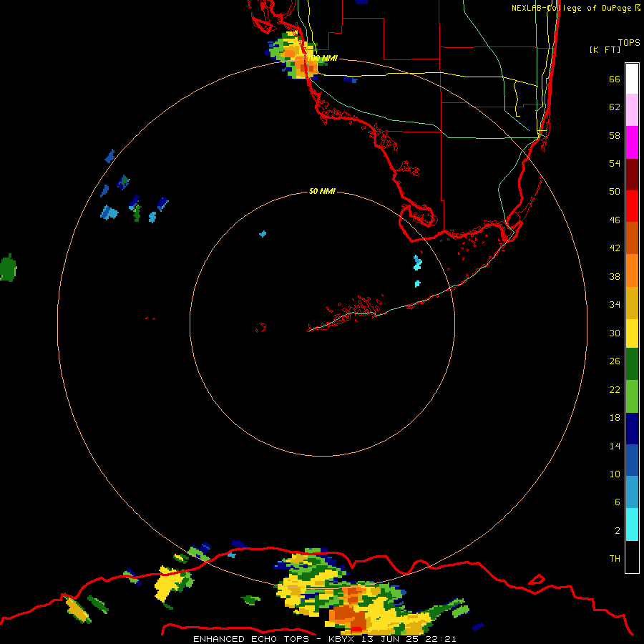Click the 2 legend value
The height and width of the screenshot is (644, 644).
pos(617,531)
